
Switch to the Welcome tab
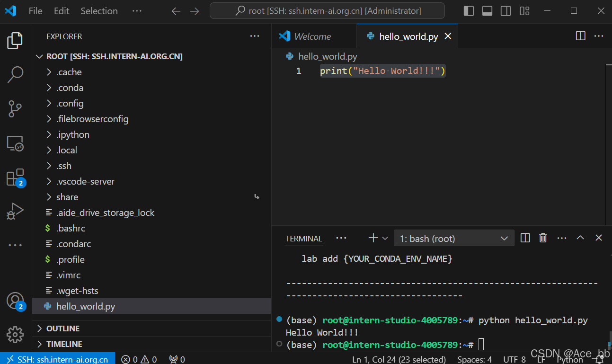coord(314,36)
